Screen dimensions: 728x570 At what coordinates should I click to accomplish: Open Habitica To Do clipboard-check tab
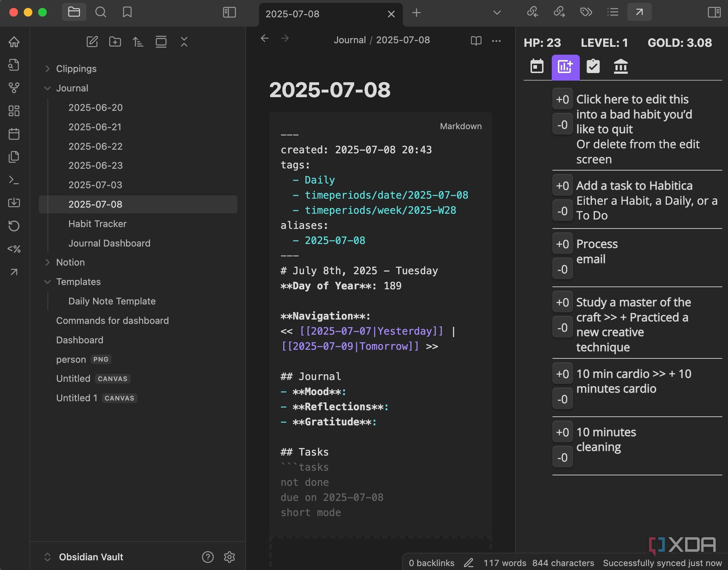coord(593,67)
